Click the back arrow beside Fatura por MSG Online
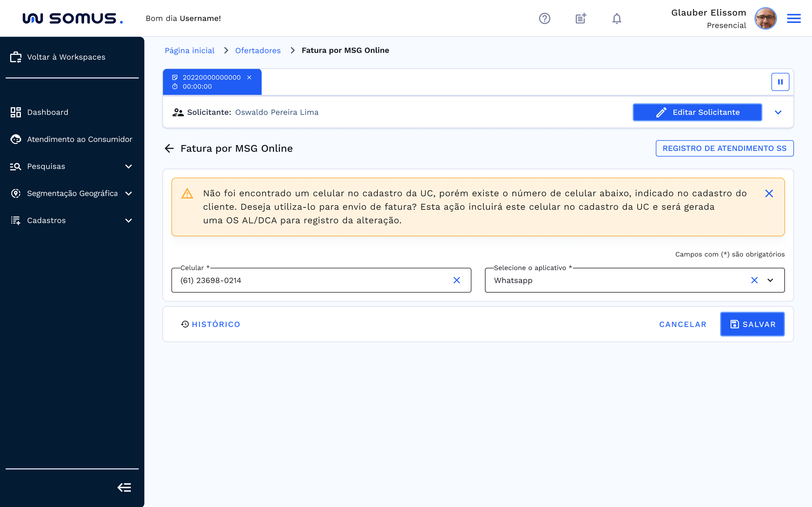 click(x=169, y=148)
